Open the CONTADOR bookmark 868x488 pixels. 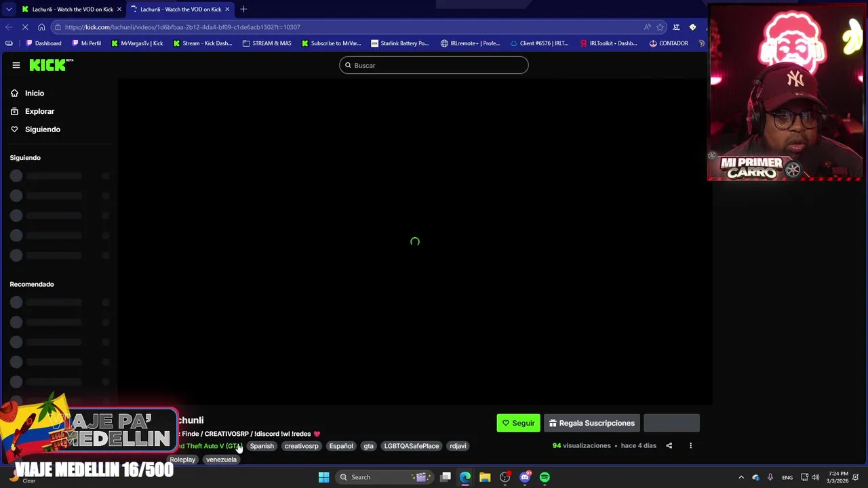(669, 43)
